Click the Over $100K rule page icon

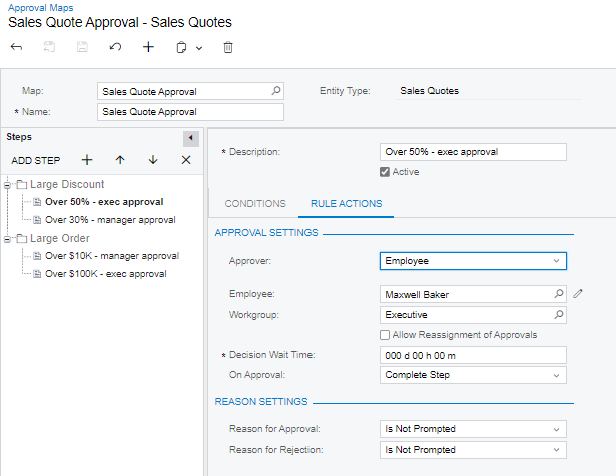click(x=37, y=274)
